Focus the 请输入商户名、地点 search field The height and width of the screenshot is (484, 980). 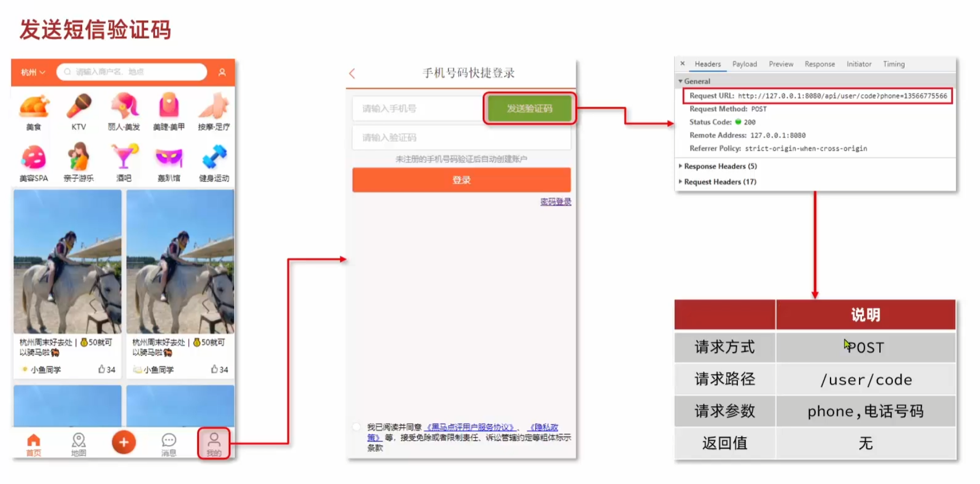click(132, 72)
